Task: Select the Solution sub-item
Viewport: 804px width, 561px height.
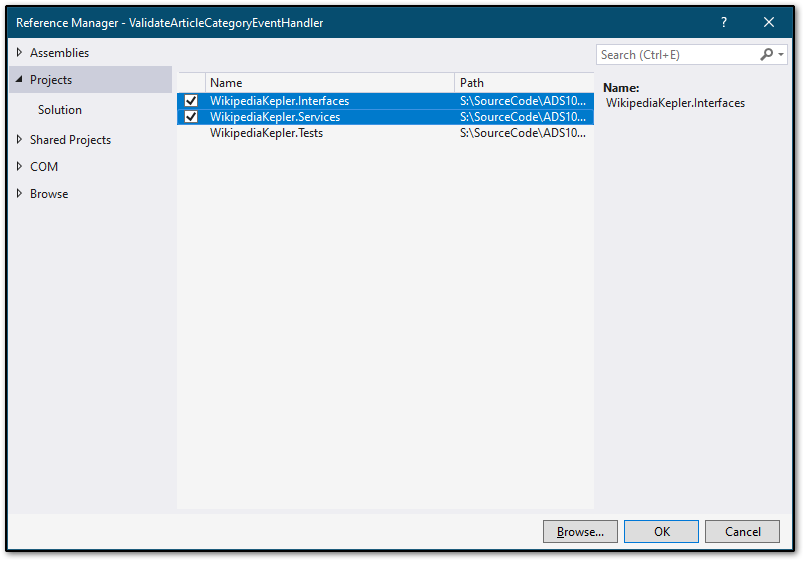Action: 59,110
